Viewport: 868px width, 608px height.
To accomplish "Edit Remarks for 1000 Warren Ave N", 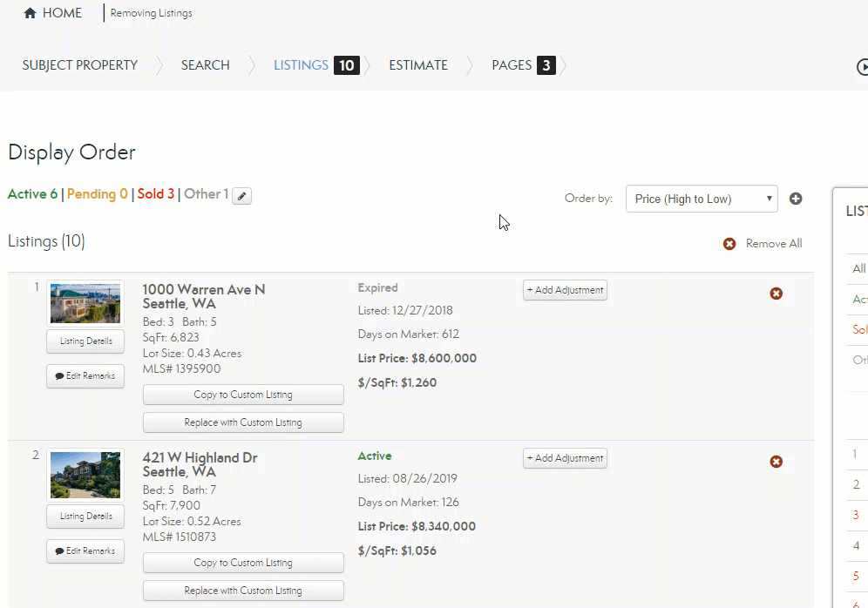I will tap(85, 376).
